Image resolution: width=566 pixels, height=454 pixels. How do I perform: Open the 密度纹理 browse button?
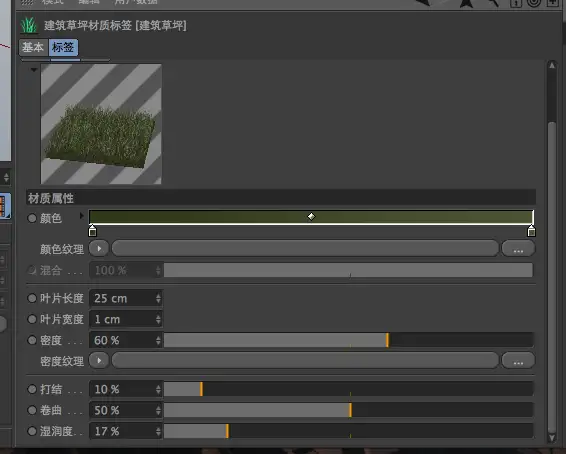coord(518,361)
